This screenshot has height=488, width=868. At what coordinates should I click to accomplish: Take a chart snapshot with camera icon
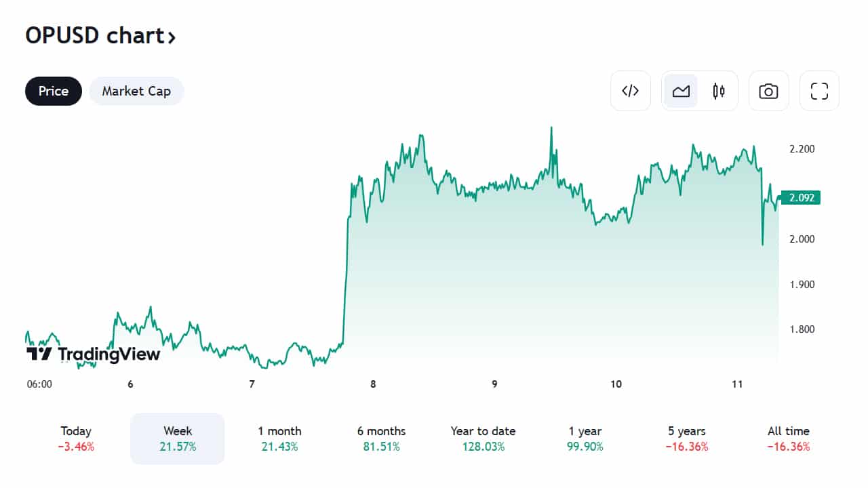(768, 91)
